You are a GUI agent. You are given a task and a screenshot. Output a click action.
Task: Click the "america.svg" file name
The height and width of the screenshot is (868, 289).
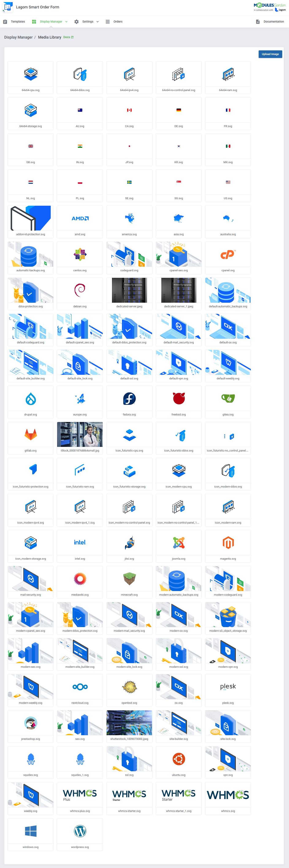coord(129,234)
